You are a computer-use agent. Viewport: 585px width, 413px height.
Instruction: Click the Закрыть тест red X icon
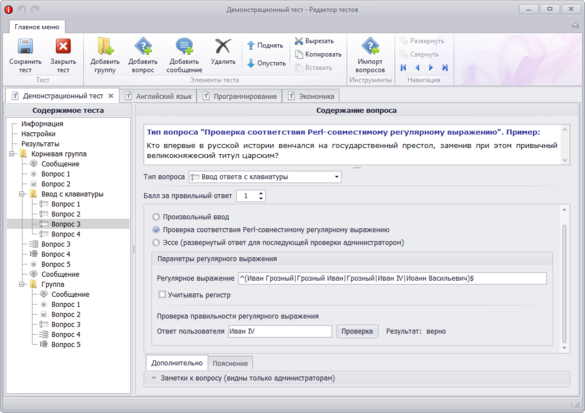[x=63, y=47]
